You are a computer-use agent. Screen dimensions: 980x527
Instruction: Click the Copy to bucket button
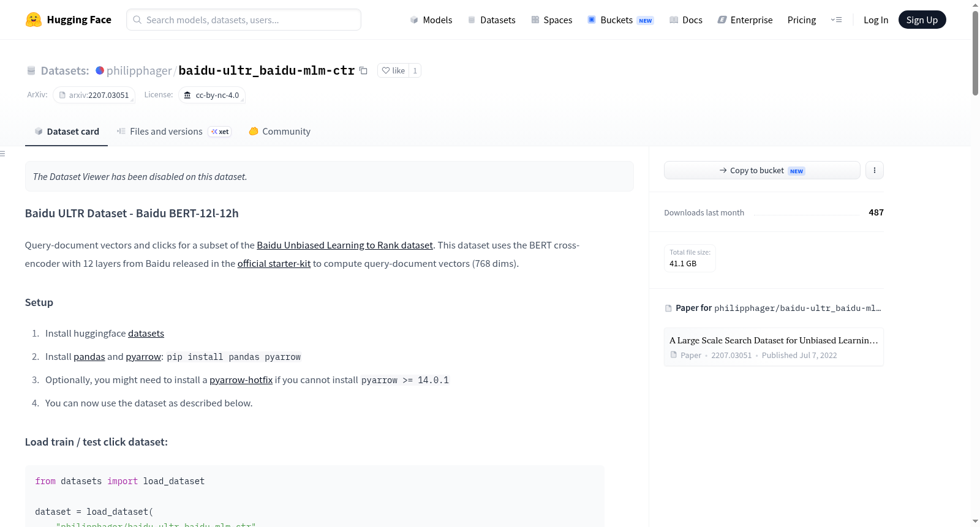[x=762, y=170]
